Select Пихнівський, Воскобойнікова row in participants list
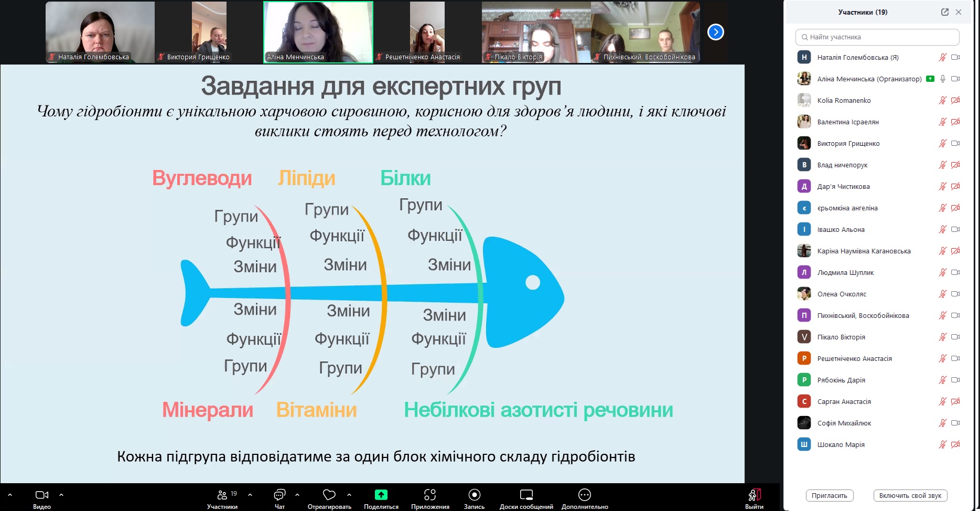The height and width of the screenshot is (511, 980). 879,315
